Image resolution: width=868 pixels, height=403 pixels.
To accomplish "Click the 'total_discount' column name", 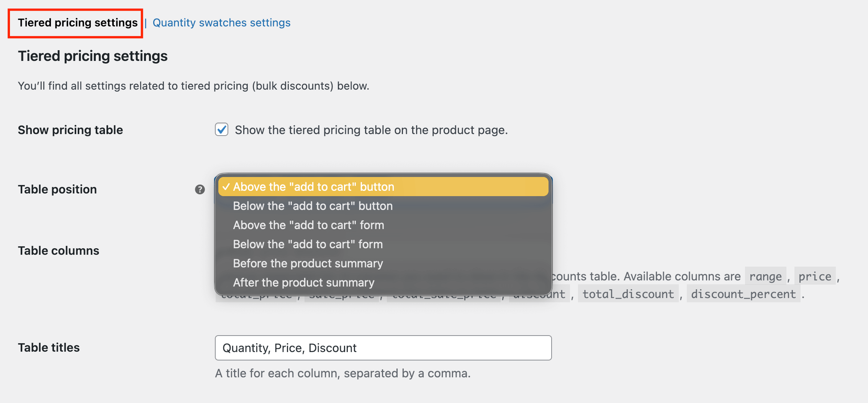I will point(629,294).
